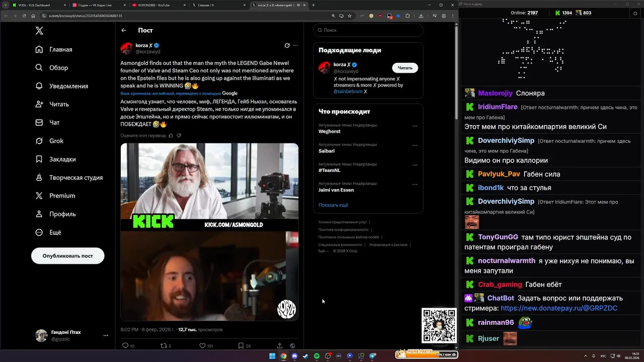
Task: Dislike the translation with thumbs down
Action: point(179,135)
